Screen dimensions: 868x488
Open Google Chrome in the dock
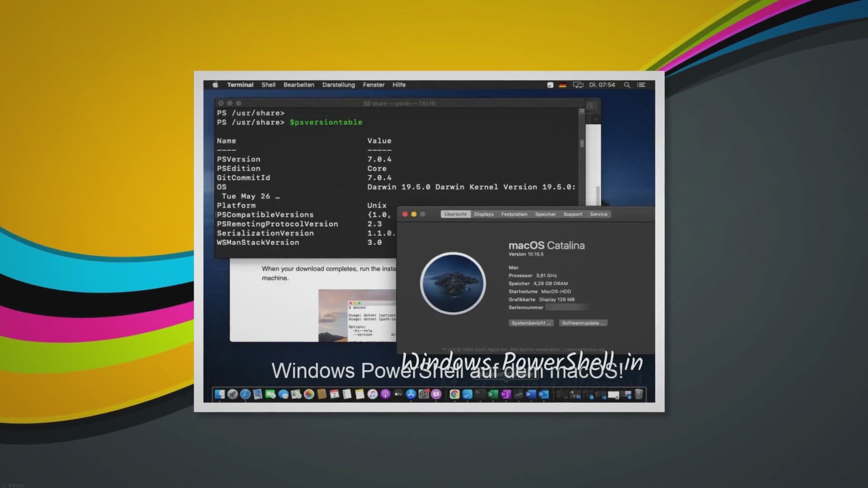(x=454, y=394)
